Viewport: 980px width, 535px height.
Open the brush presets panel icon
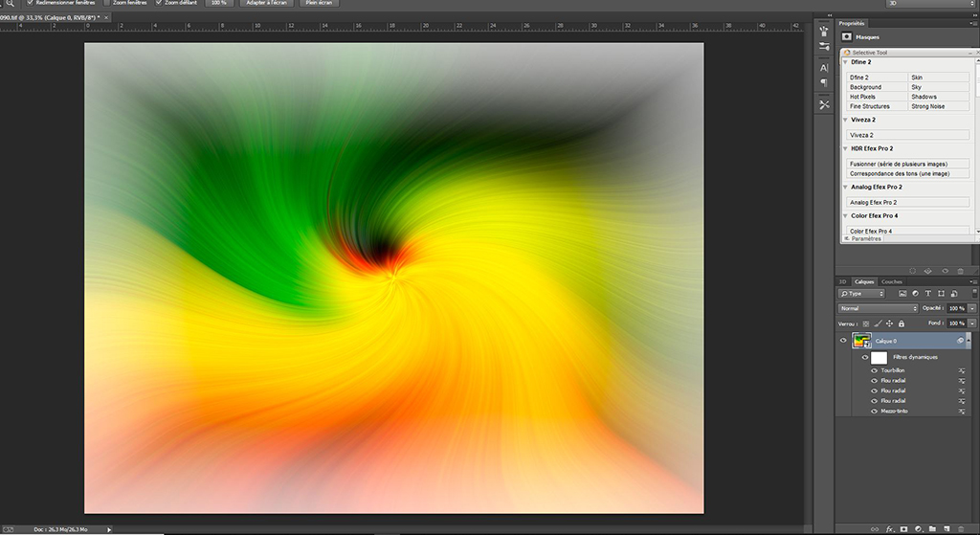click(x=824, y=31)
